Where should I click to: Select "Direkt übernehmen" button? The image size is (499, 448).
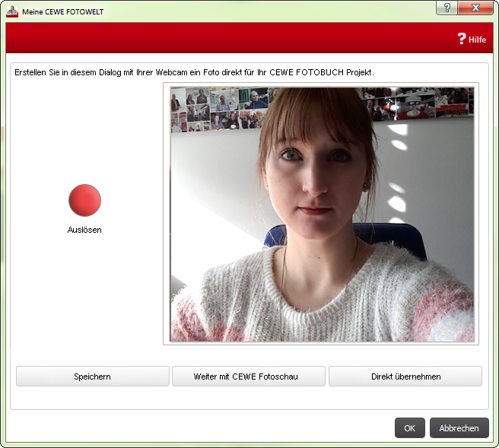coord(405,377)
